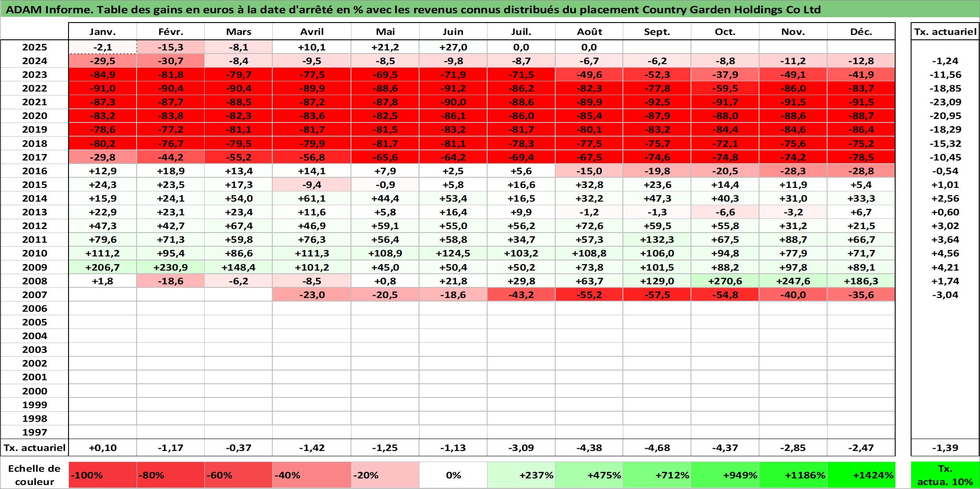980x489 pixels.
Task: Select the cell showing -91,0
Action: pos(103,88)
